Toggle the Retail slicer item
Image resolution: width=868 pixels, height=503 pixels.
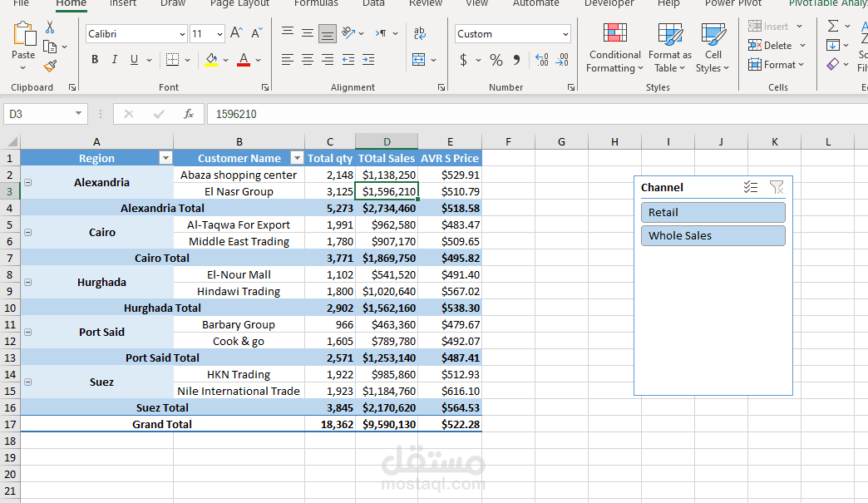(x=713, y=213)
